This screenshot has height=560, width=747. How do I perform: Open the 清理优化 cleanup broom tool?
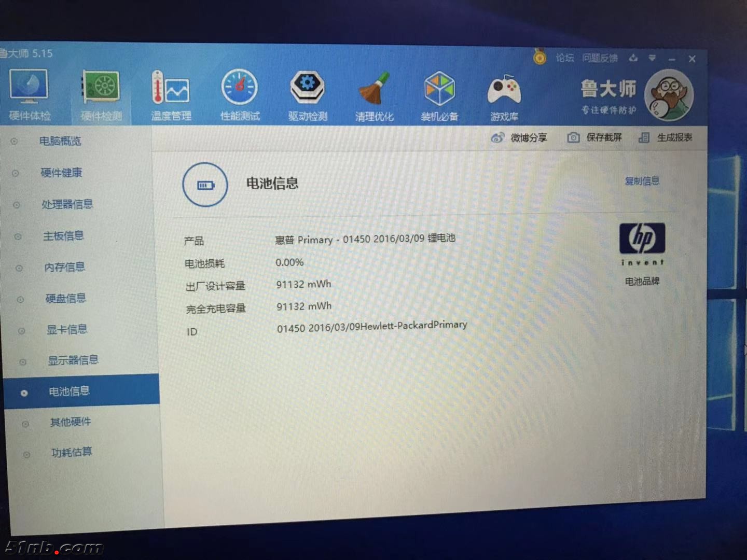(374, 97)
